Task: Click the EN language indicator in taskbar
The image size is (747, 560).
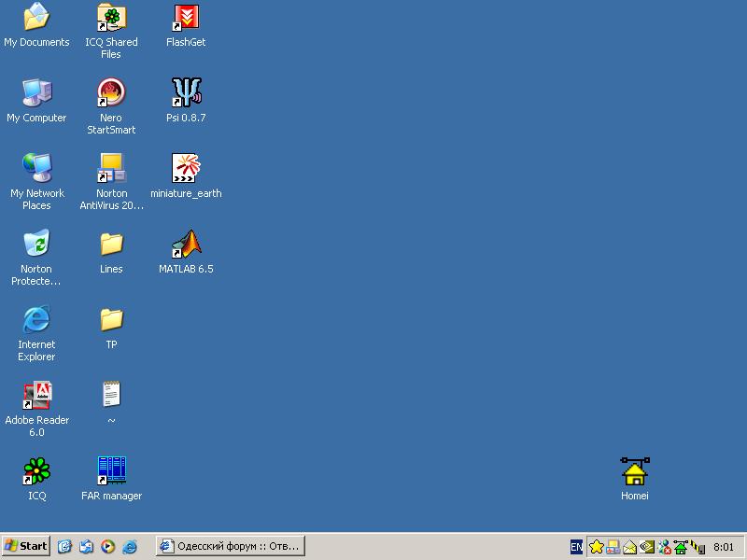Action: point(576,547)
